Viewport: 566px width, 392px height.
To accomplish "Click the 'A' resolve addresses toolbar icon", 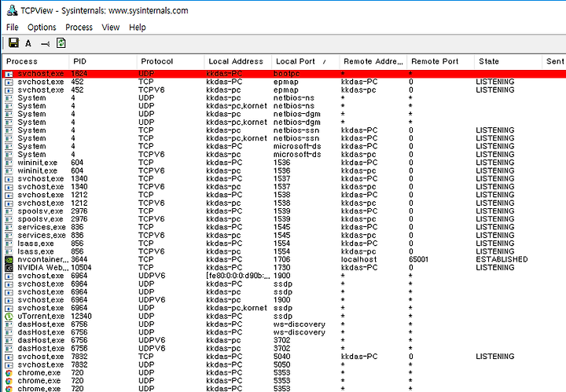I will tap(28, 44).
